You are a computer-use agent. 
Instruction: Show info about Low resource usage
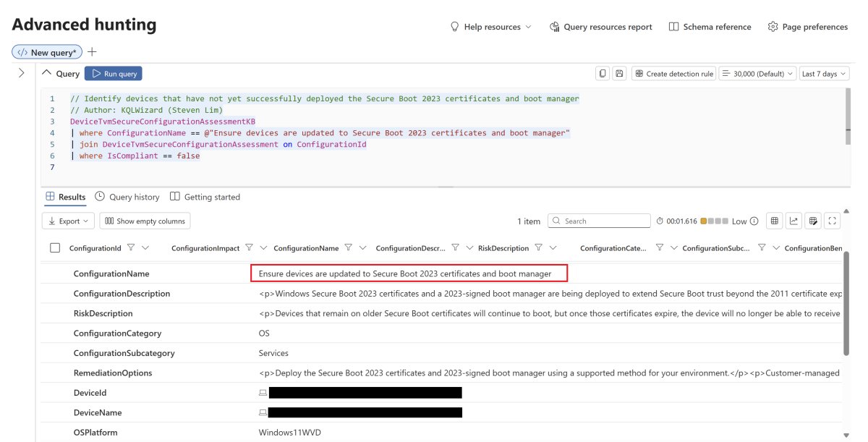[x=754, y=221]
